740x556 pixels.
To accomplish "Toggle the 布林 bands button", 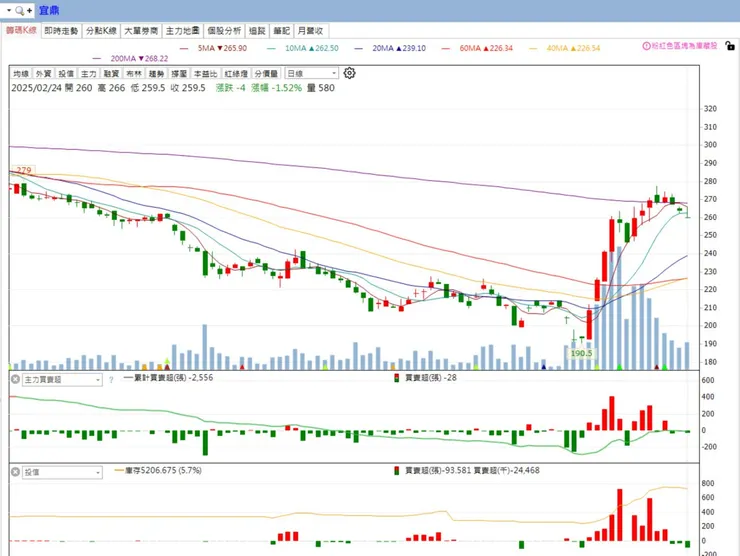I will pyautogui.click(x=134, y=74).
